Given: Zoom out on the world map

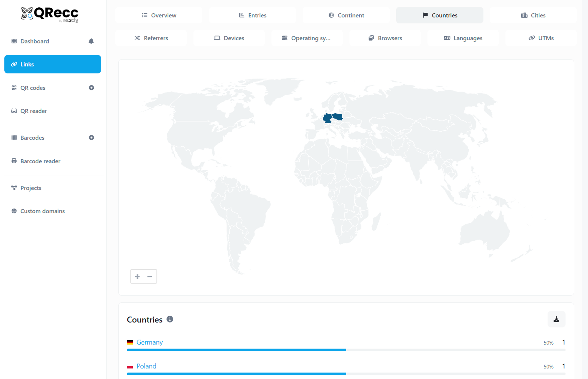Looking at the screenshot, I should point(149,276).
